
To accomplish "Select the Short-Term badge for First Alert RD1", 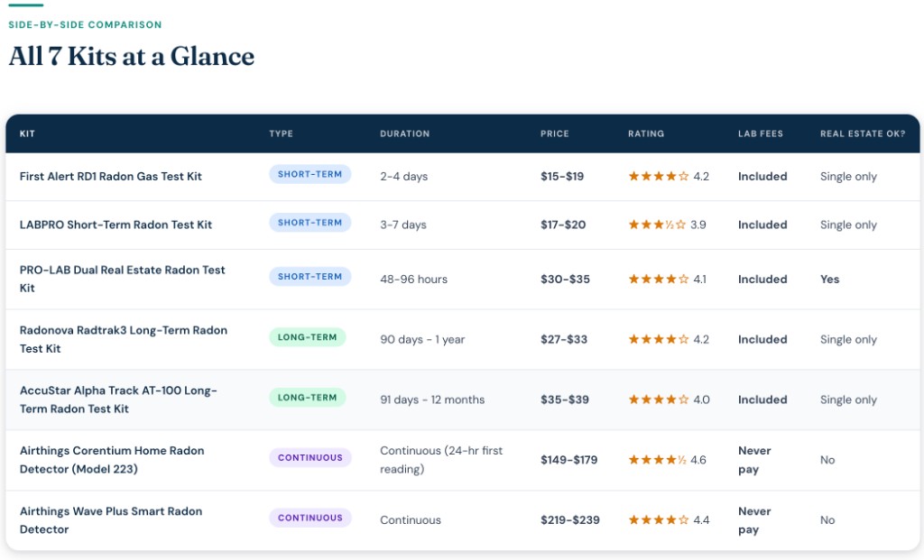I will point(310,174).
